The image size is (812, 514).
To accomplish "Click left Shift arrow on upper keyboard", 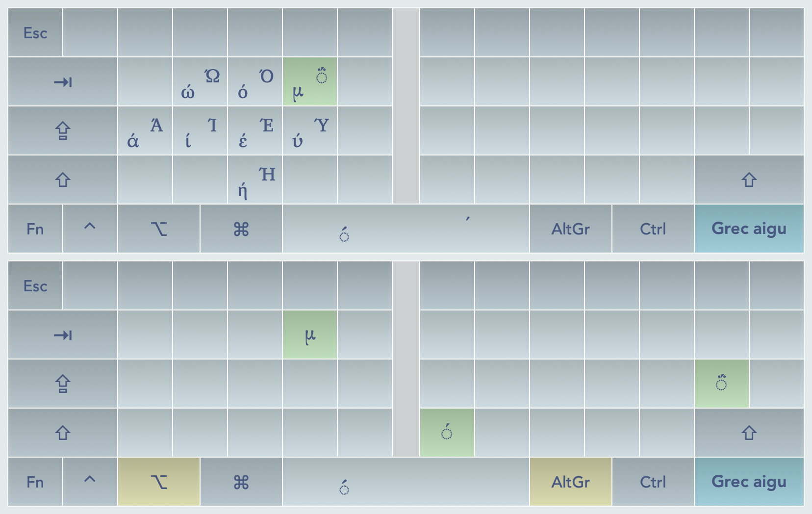I will [x=63, y=180].
